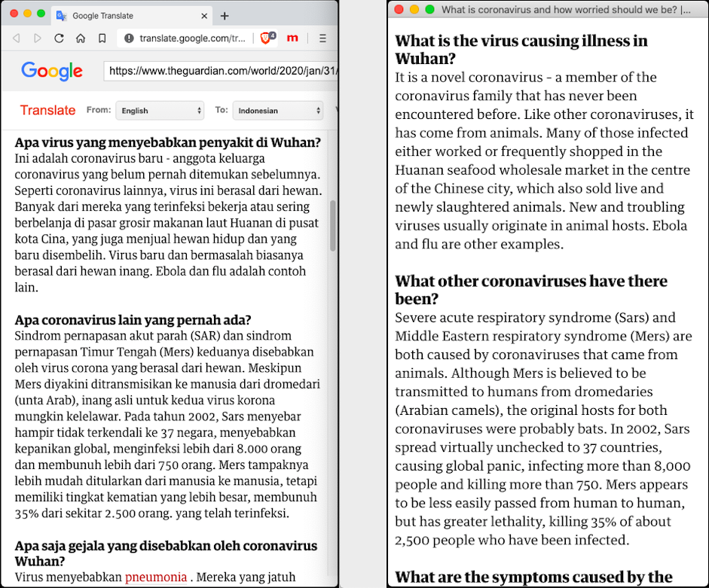This screenshot has height=588, width=709.
Task: Click text 'Virus menyebabkan'
Action: (69, 577)
